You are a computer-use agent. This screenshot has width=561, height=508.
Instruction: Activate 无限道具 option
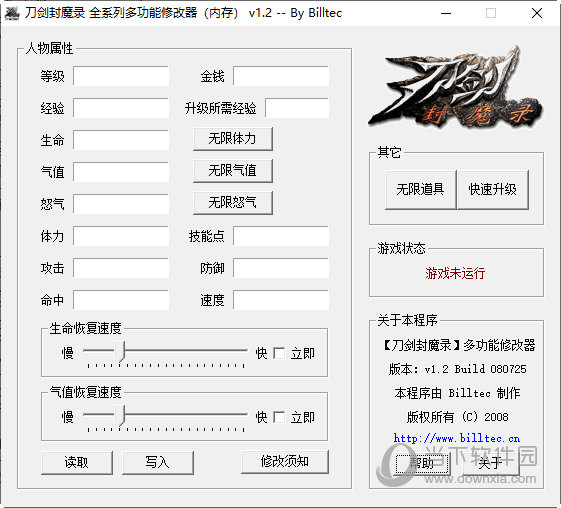pyautogui.click(x=420, y=190)
